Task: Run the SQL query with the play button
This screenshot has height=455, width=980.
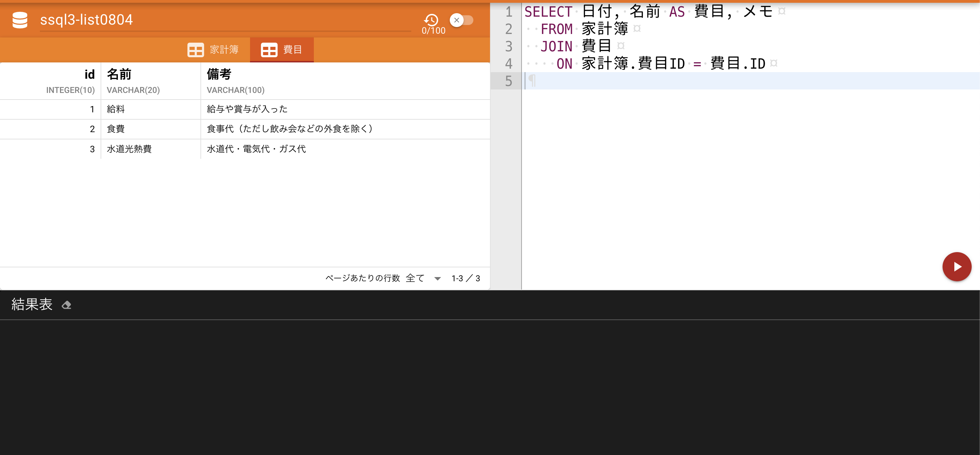Action: (x=956, y=266)
